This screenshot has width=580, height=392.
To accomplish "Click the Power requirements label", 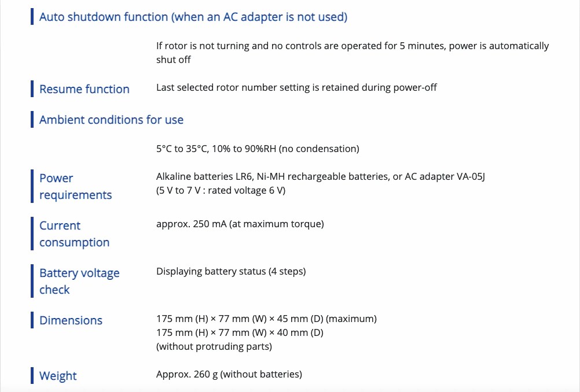I will point(75,186).
